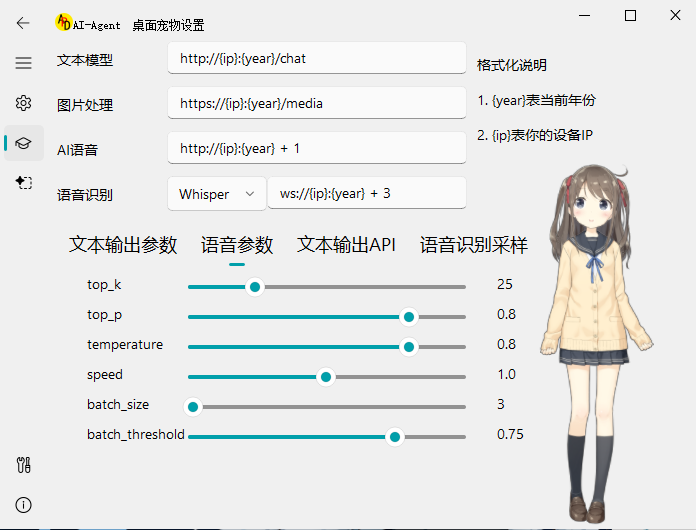Screen dimensions: 696x530
Task: Open the Whisper speech recognition dropdown
Action: point(217,194)
